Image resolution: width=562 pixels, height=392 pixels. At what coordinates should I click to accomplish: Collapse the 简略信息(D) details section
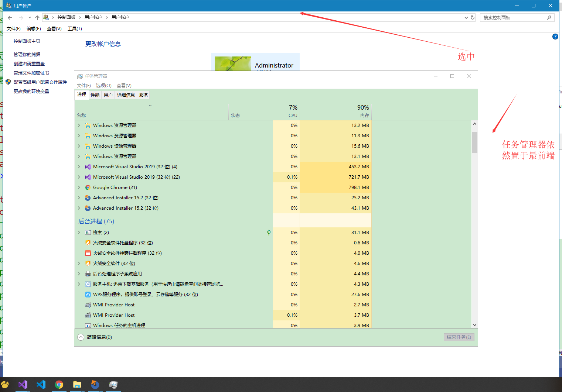pos(81,337)
